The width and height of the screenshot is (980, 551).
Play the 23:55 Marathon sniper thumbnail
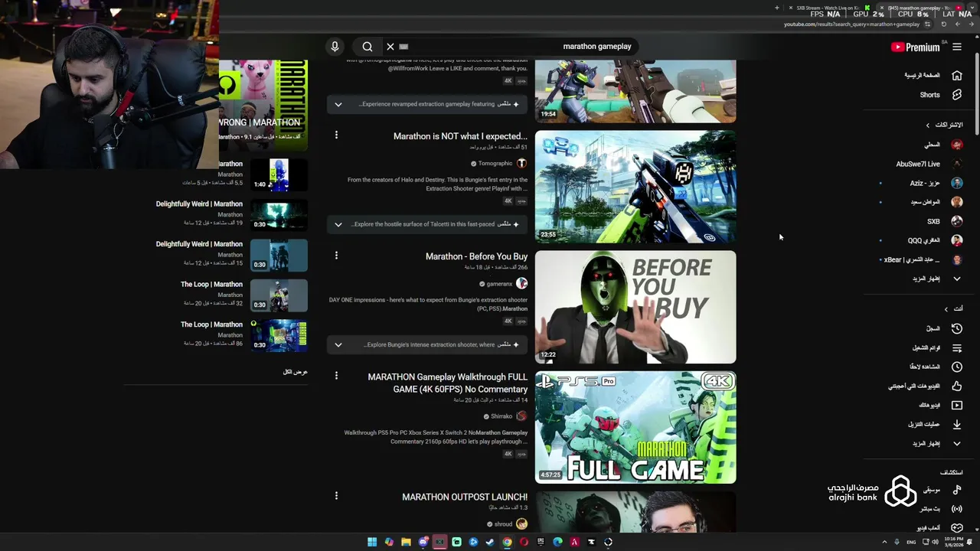tap(635, 187)
